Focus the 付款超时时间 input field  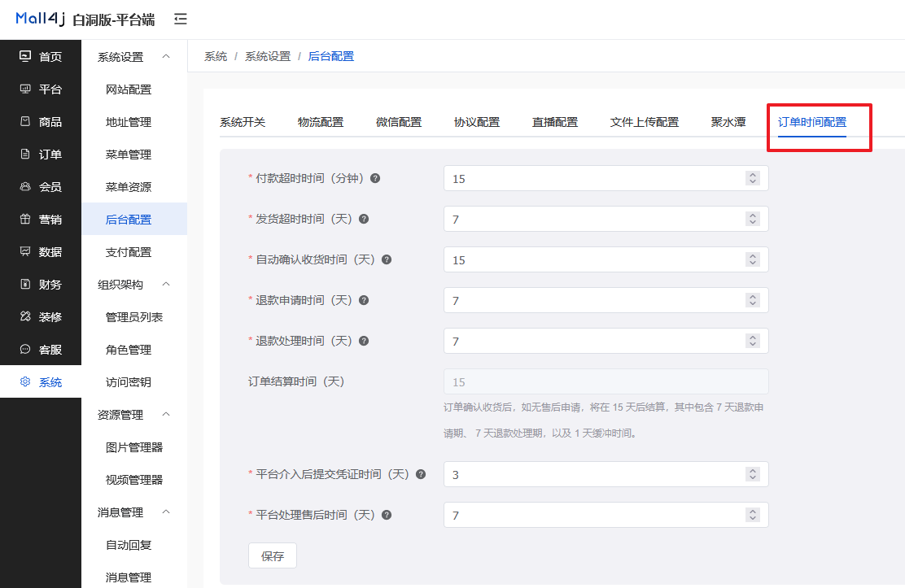[606, 178]
